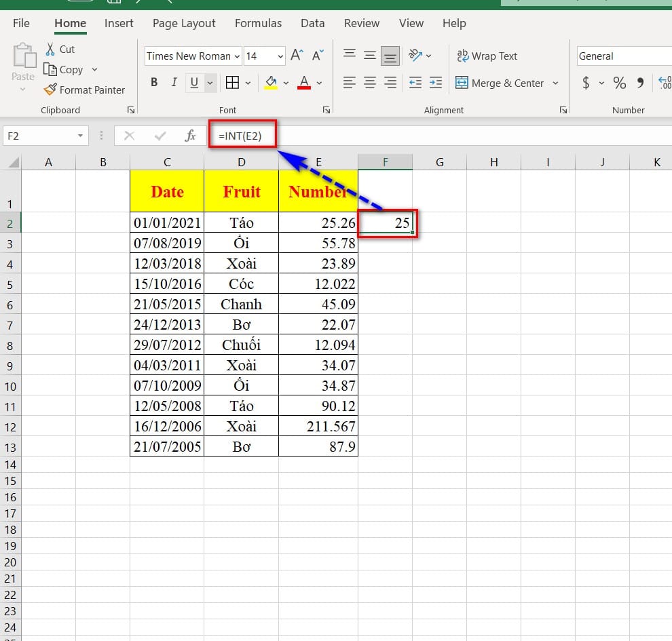Toggle Bold formatting
The width and height of the screenshot is (672, 641).
pyautogui.click(x=154, y=82)
